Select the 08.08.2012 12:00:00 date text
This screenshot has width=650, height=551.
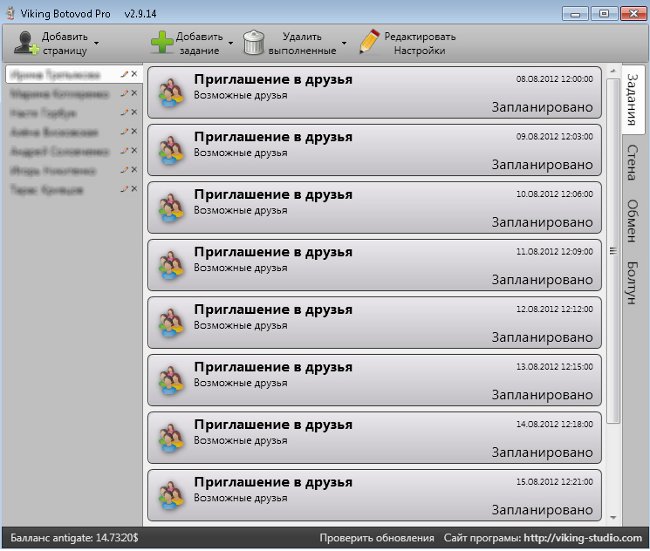554,79
